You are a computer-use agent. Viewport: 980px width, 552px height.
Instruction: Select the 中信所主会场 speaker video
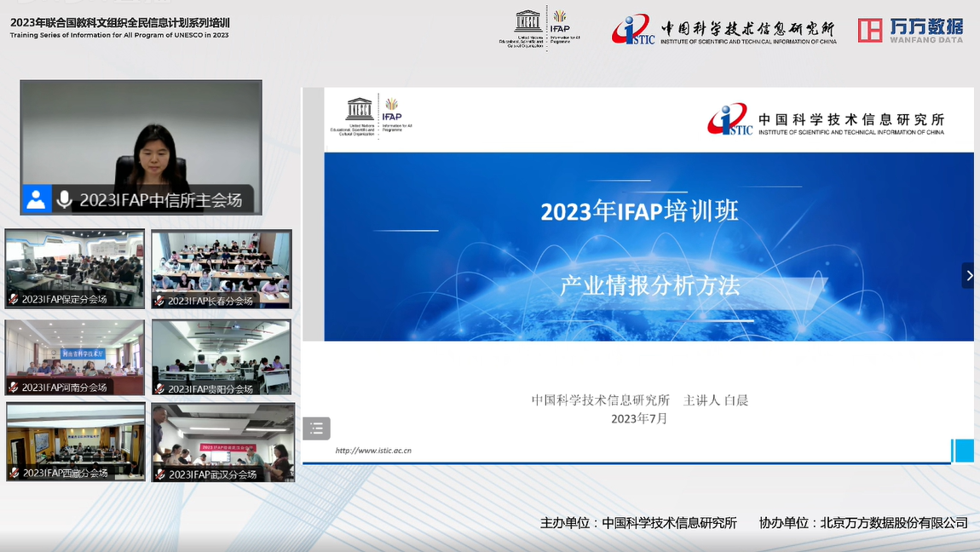coord(141,147)
